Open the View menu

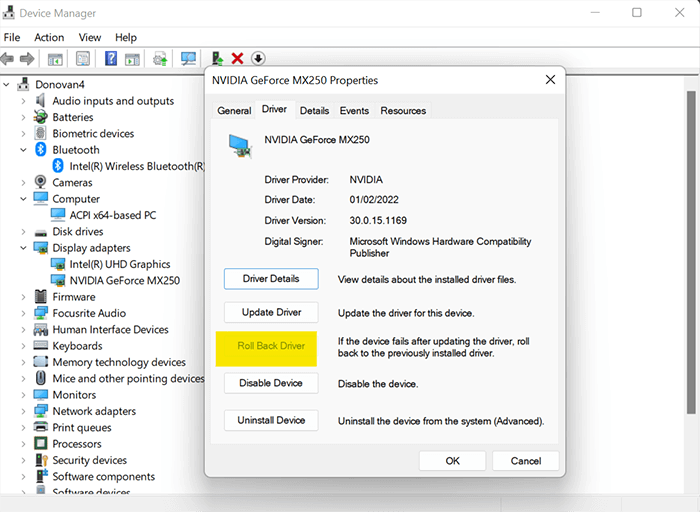pos(90,37)
